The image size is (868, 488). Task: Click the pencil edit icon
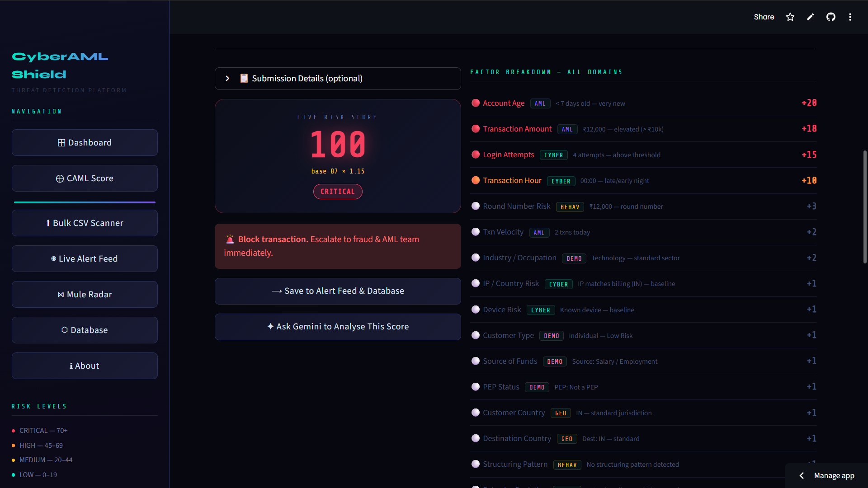pyautogui.click(x=810, y=17)
